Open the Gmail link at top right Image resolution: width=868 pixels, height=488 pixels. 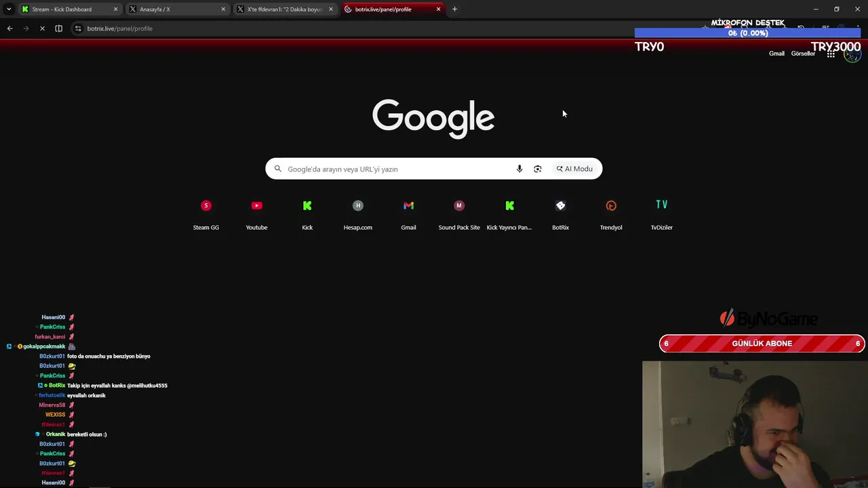776,54
